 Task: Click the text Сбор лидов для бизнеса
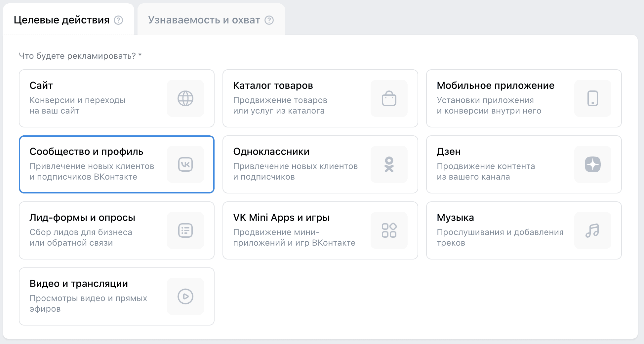point(81,237)
